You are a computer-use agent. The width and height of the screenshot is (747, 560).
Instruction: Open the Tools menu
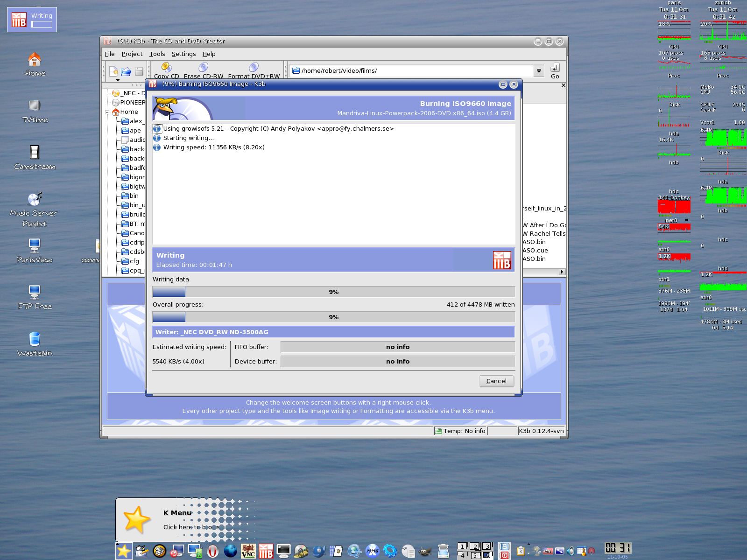pyautogui.click(x=157, y=54)
